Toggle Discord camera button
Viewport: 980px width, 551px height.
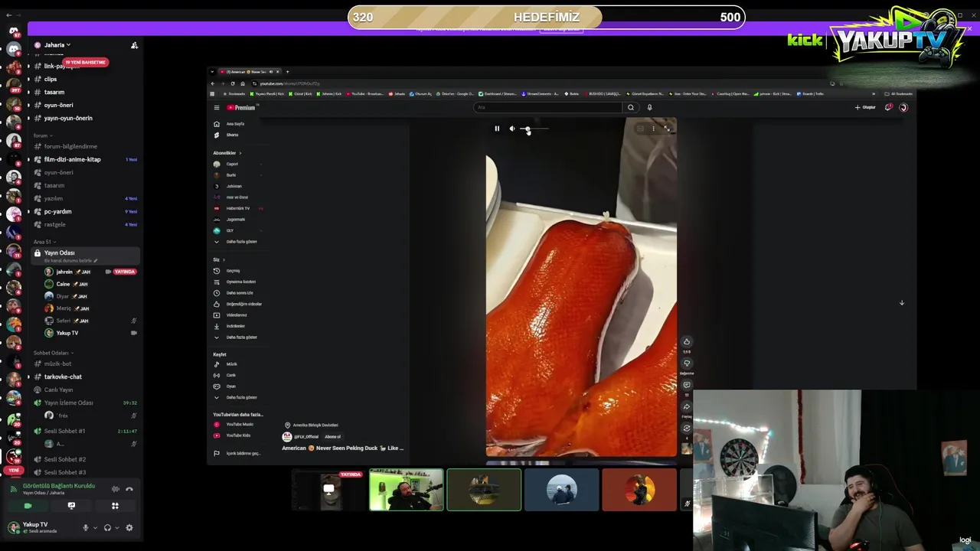pyautogui.click(x=28, y=506)
